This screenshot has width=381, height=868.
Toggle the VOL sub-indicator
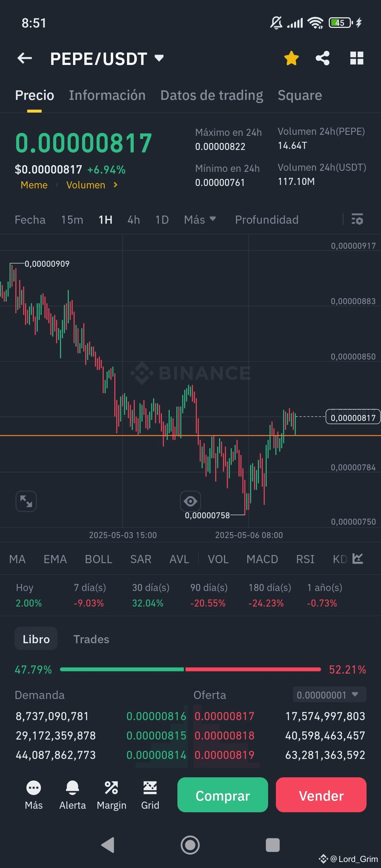(218, 559)
